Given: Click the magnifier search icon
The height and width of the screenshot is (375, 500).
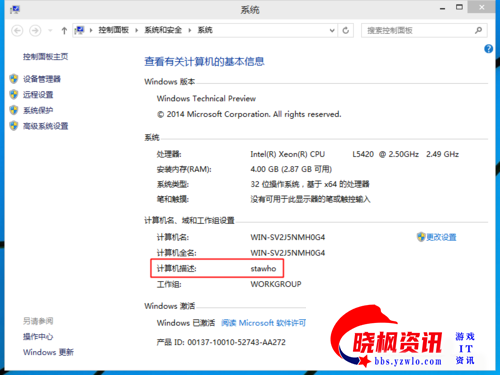Looking at the screenshot, I should (479, 30).
